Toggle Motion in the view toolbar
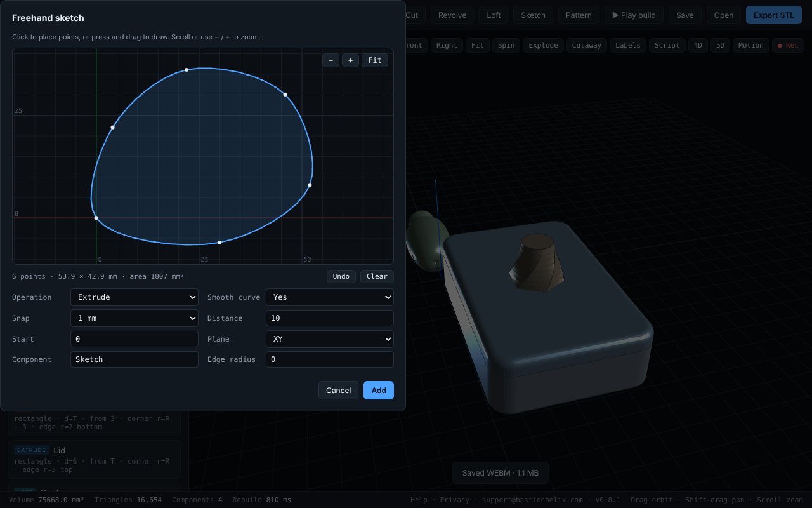 coord(751,45)
